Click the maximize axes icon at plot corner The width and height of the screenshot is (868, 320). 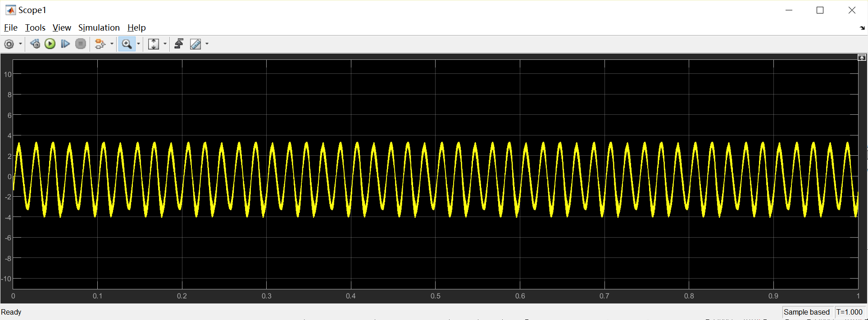[862, 58]
